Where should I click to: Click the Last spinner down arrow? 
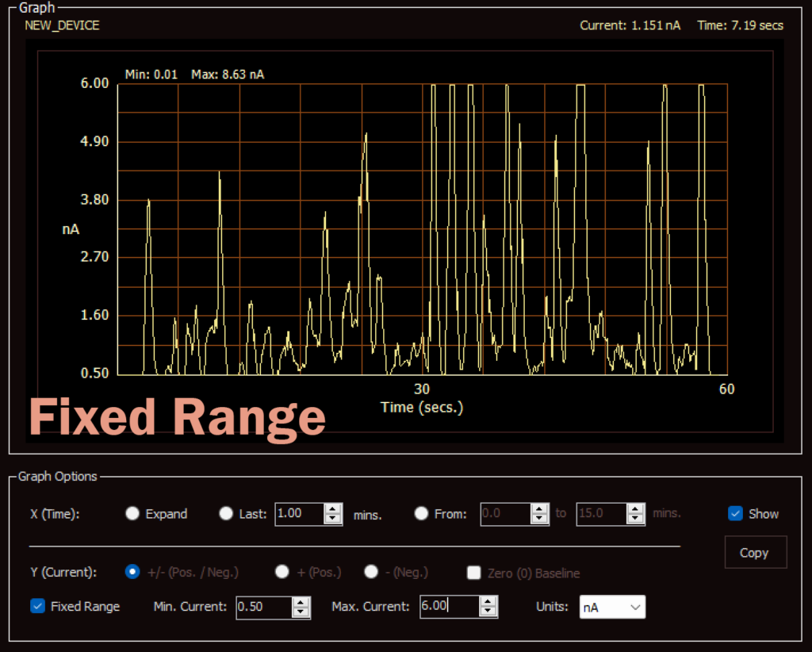(332, 519)
